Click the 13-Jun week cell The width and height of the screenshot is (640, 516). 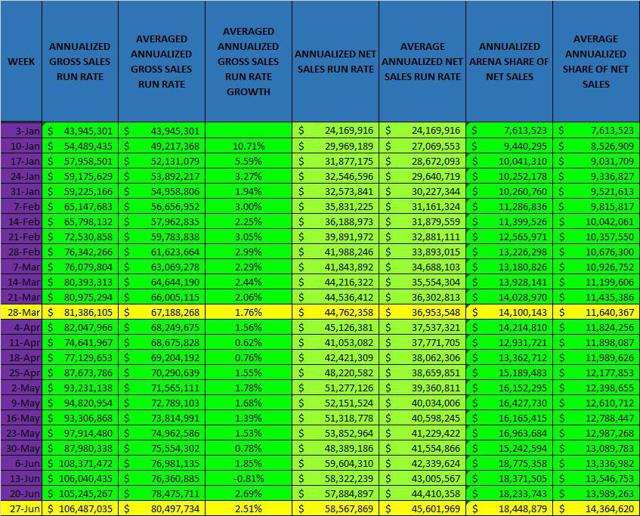pyautogui.click(x=21, y=478)
